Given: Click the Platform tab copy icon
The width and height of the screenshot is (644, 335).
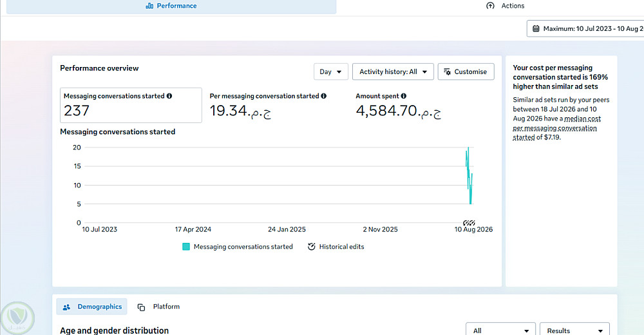Looking at the screenshot, I should [141, 307].
